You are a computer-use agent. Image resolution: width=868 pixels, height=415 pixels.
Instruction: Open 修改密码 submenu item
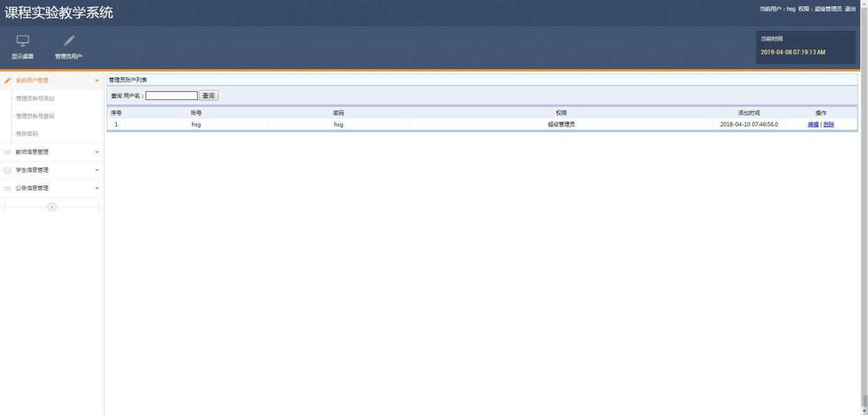[27, 134]
